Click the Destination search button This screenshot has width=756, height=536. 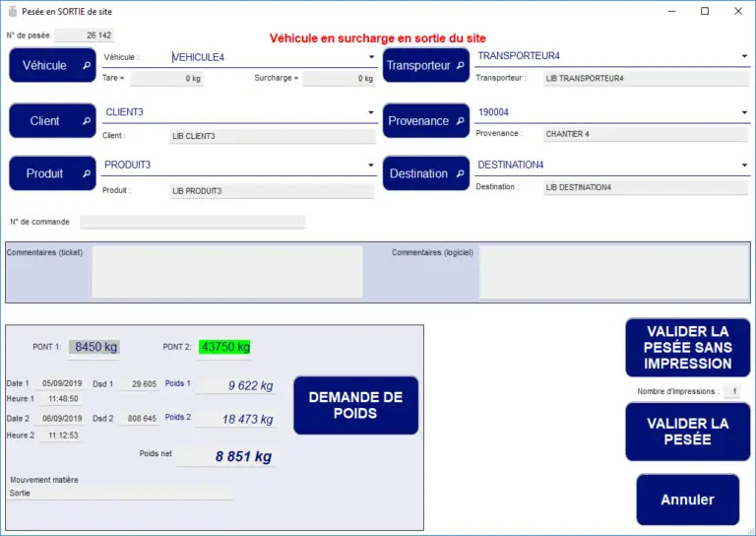click(425, 173)
